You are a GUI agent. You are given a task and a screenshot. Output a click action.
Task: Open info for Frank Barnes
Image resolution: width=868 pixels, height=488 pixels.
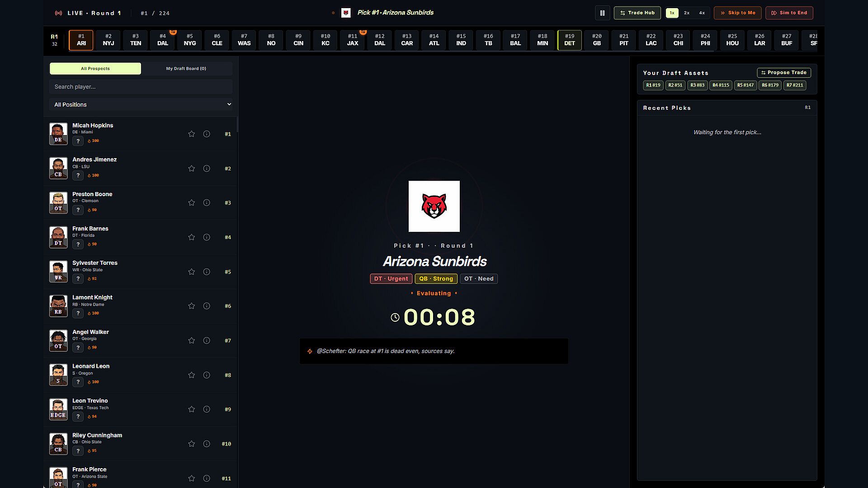[x=207, y=237]
